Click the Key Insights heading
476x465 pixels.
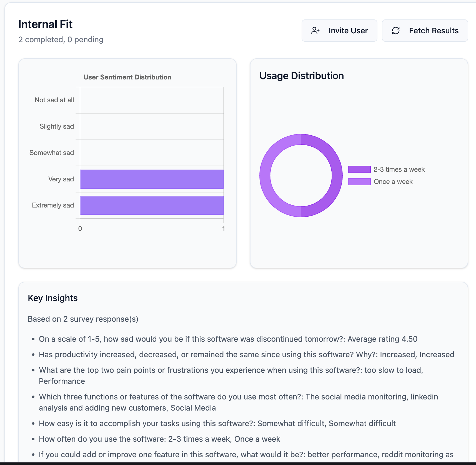point(52,298)
